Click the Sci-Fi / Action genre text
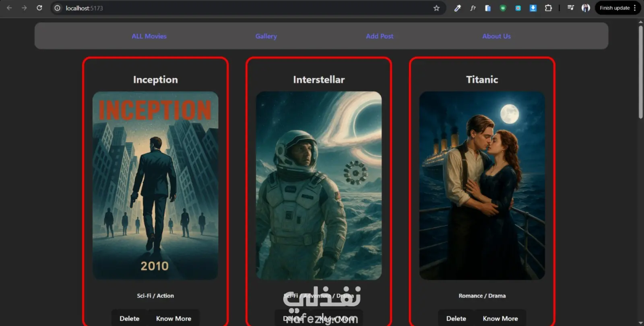This screenshot has height=326, width=644. (x=155, y=296)
